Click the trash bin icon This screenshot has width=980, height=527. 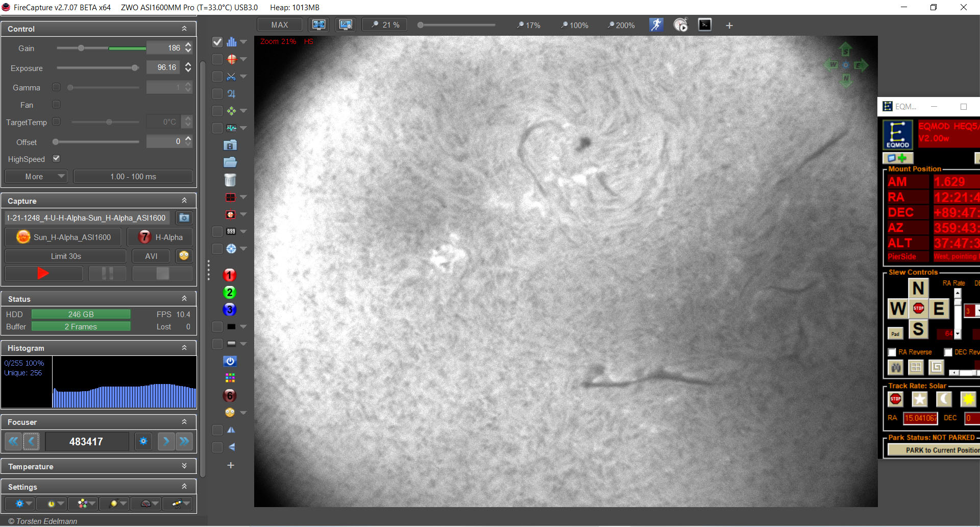click(230, 180)
